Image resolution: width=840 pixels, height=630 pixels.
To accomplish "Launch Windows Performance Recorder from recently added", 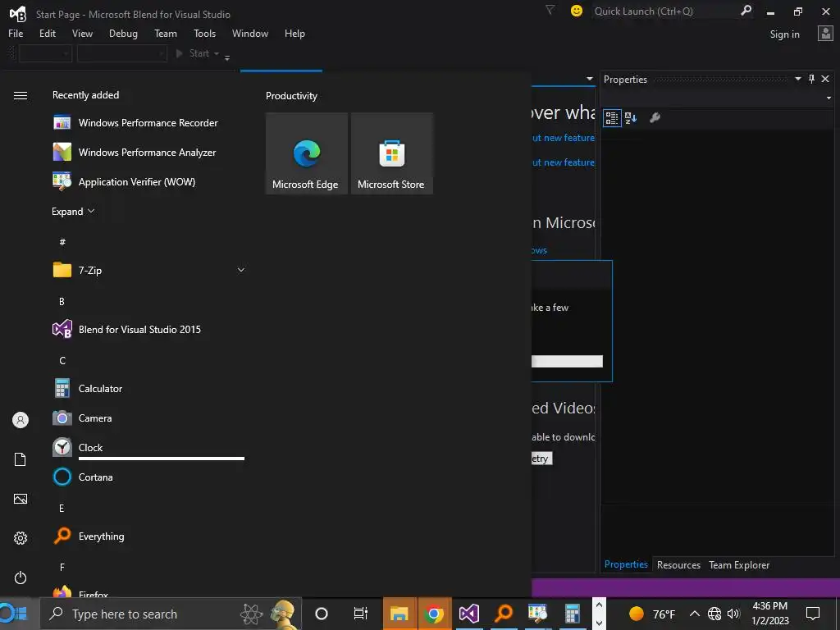I will (148, 123).
